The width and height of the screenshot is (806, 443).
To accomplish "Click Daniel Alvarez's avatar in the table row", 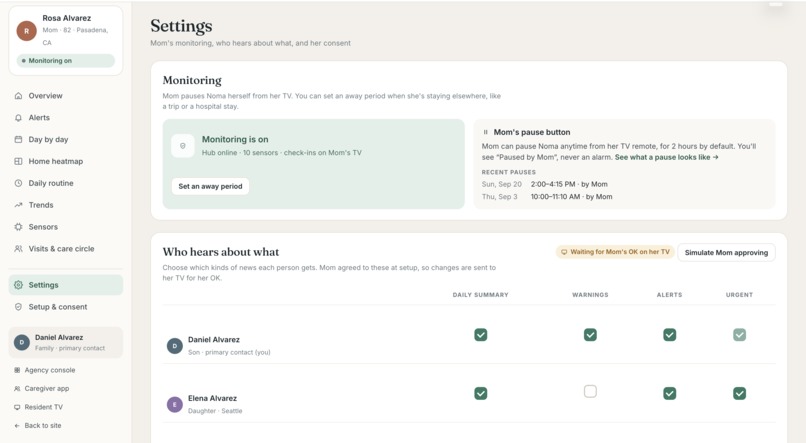I will click(x=175, y=346).
